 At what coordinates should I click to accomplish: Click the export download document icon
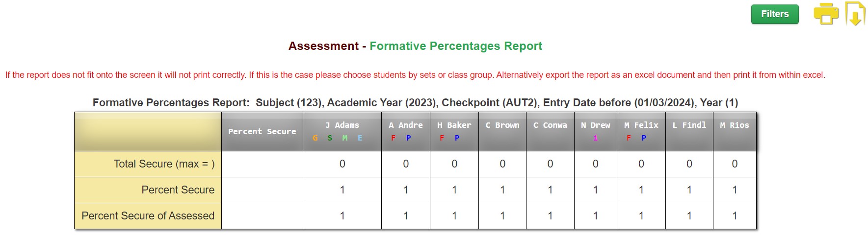click(x=855, y=14)
